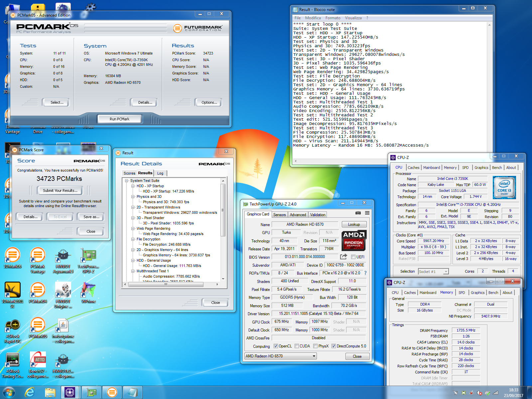
Task: Open the PCMark05 desktop shortcut
Action: click(38, 328)
